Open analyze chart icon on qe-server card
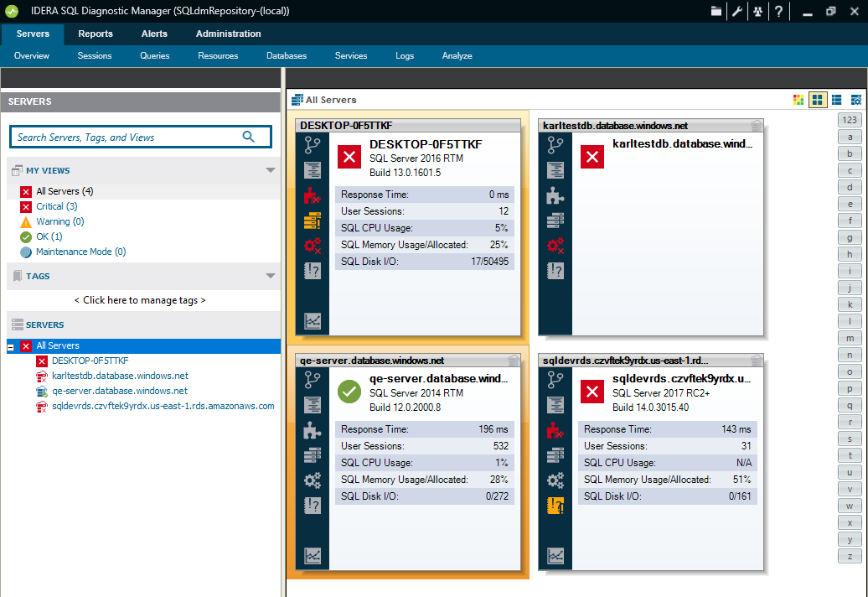868x597 pixels. tap(313, 555)
